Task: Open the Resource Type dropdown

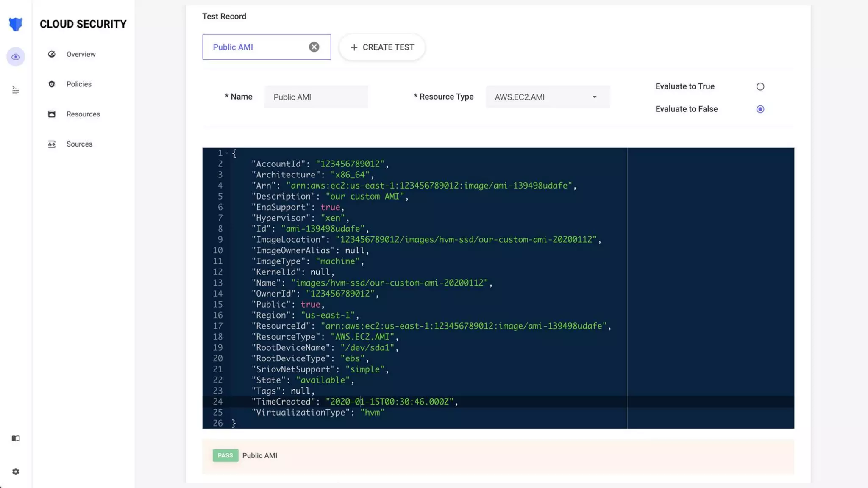Action: (x=548, y=97)
